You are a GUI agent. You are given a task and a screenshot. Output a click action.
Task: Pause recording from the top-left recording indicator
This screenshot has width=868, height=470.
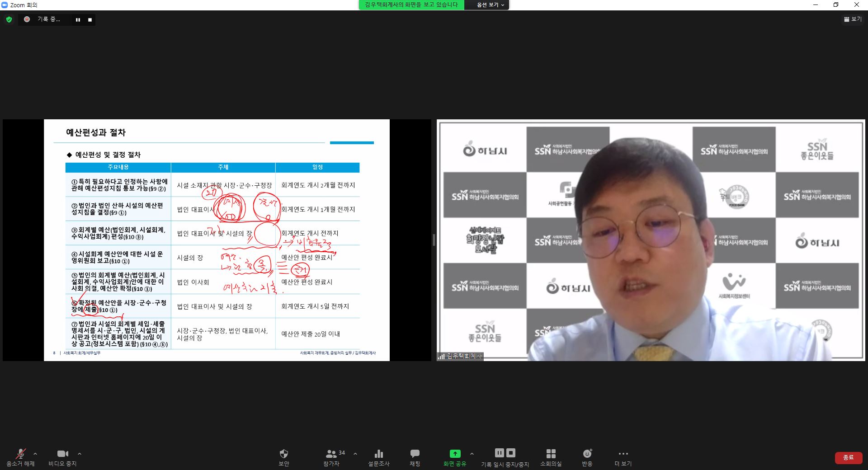78,20
